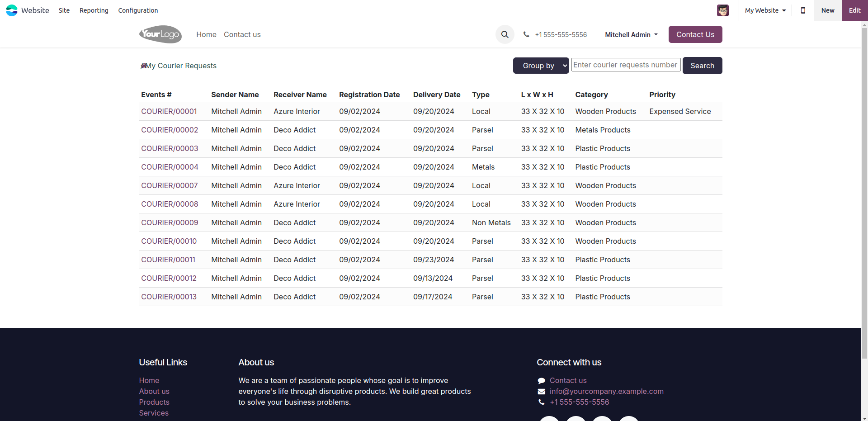Open the My Website switcher dropdown
This screenshot has height=421, width=868.
765,10
